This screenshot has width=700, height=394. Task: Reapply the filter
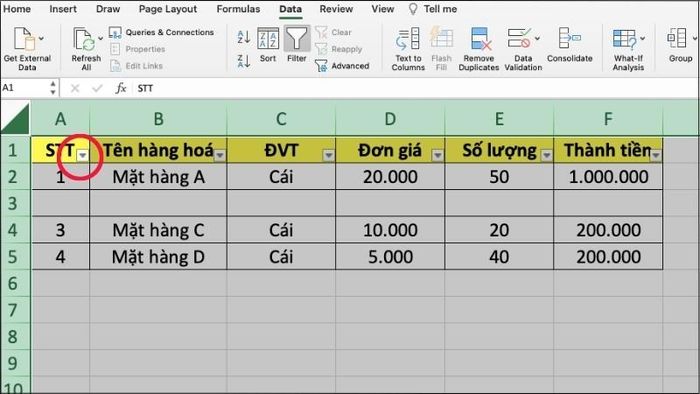tap(339, 49)
